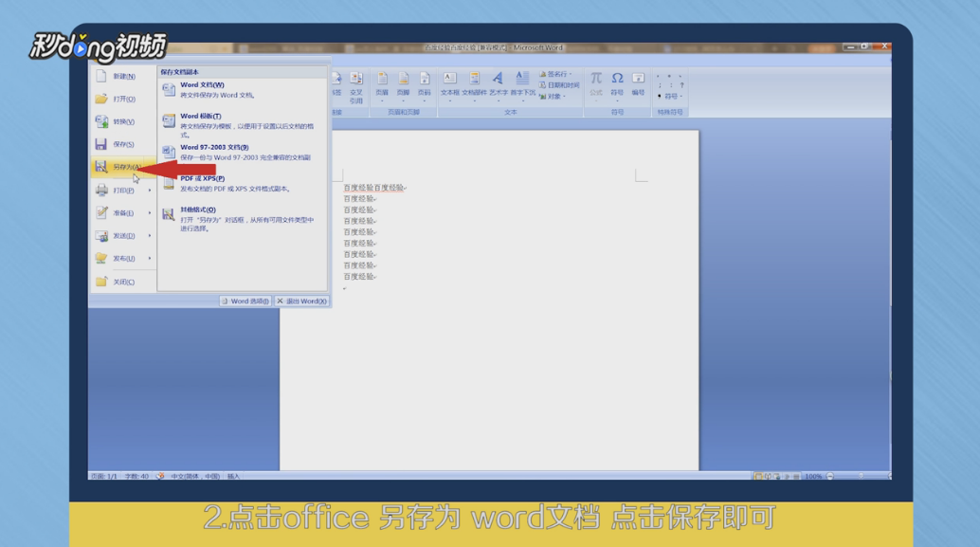Toggle the 插入 insert mode indicator
980x547 pixels.
[234, 476]
